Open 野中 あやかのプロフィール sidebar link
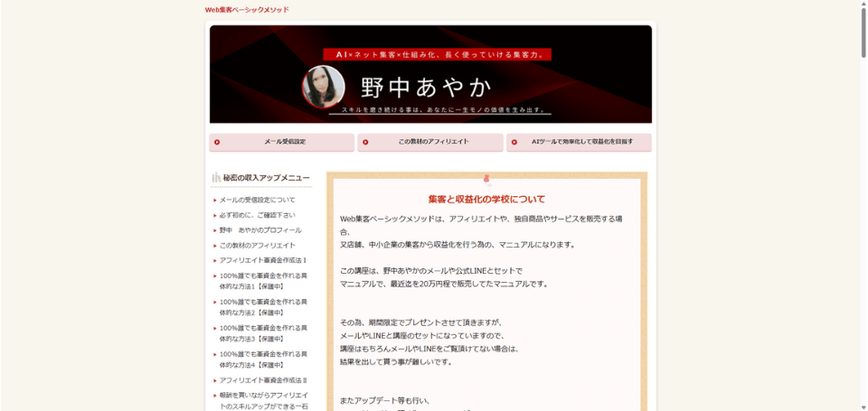This screenshot has width=868, height=411. (260, 230)
